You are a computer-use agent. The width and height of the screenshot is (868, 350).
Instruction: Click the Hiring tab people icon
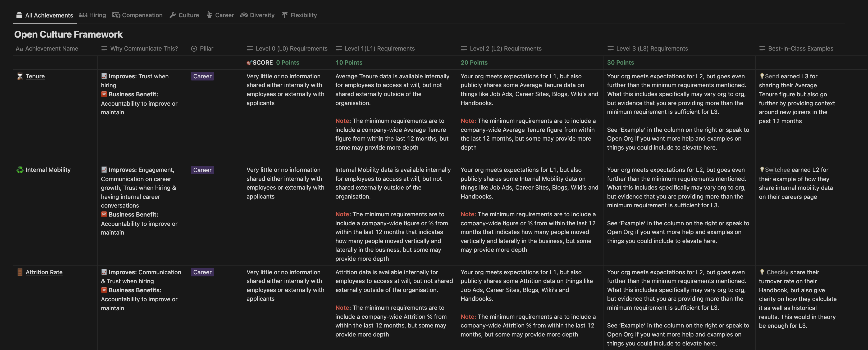(83, 15)
